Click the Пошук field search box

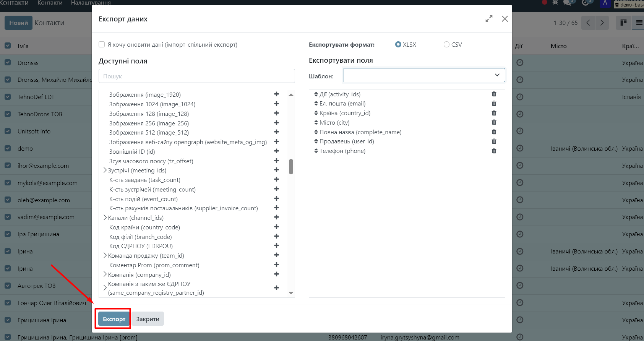[196, 76]
